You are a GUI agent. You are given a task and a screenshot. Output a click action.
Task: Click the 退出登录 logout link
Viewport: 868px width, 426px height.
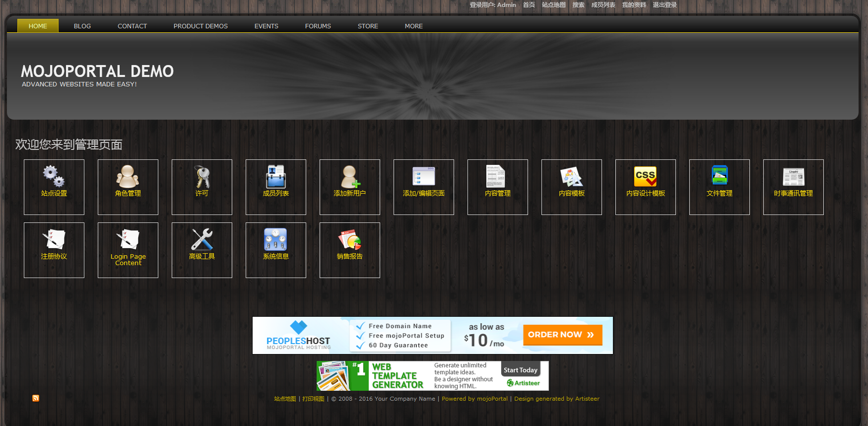tap(665, 5)
